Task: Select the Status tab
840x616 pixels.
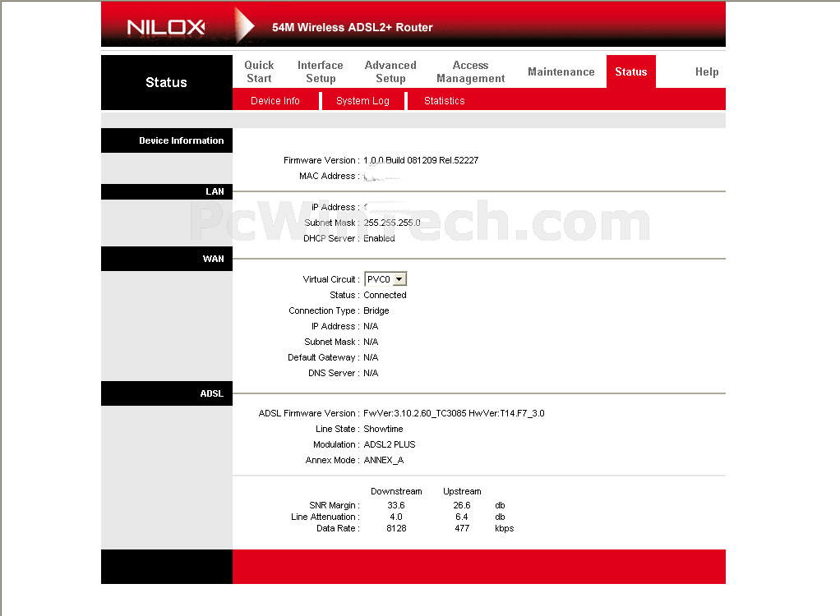Action: tap(631, 71)
